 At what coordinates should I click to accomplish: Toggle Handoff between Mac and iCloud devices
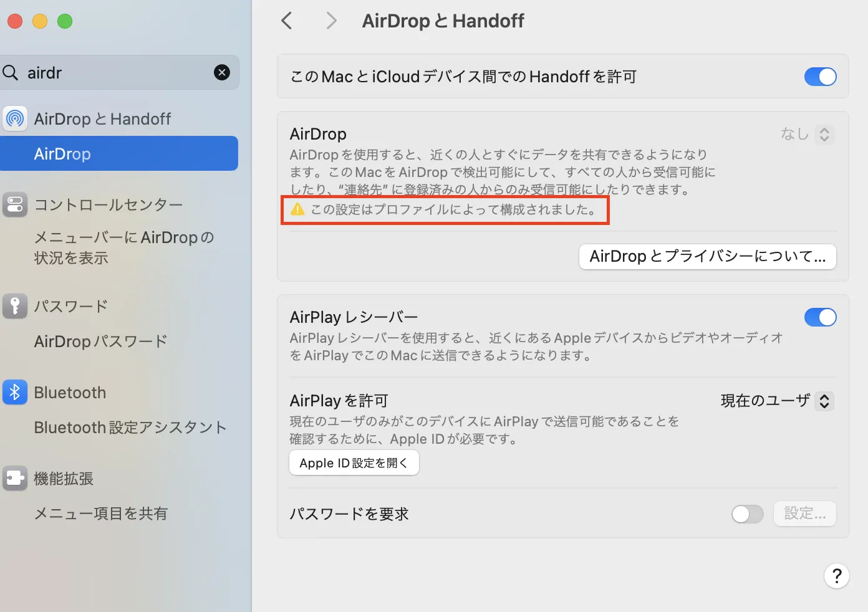click(x=820, y=77)
